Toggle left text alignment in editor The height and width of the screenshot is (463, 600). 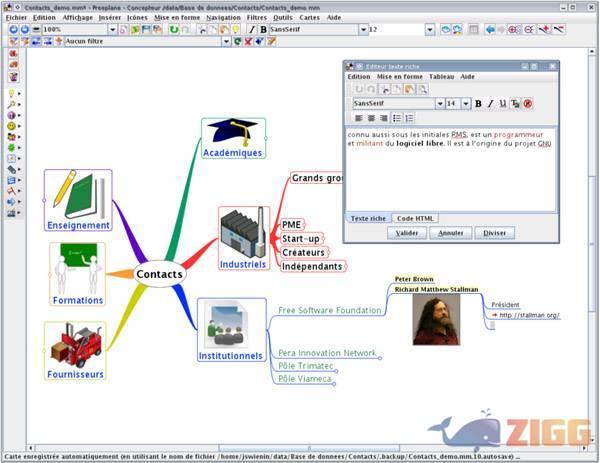(x=357, y=118)
